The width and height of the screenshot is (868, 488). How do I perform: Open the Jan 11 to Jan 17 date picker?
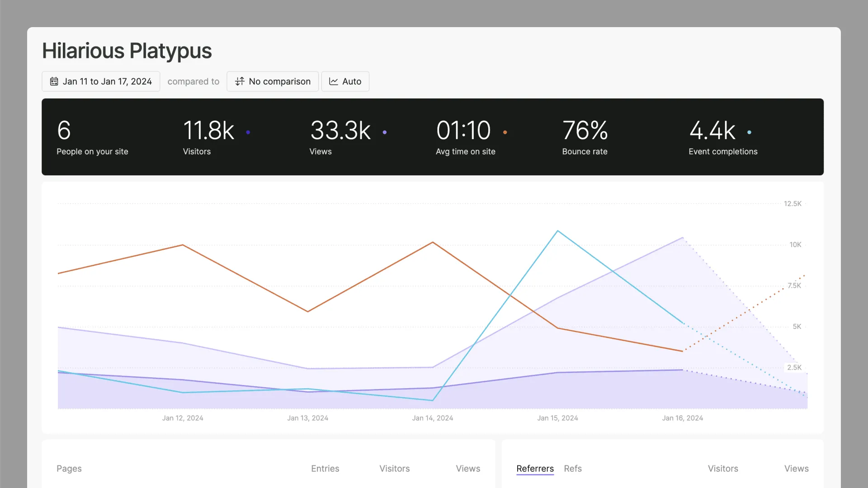pyautogui.click(x=101, y=81)
